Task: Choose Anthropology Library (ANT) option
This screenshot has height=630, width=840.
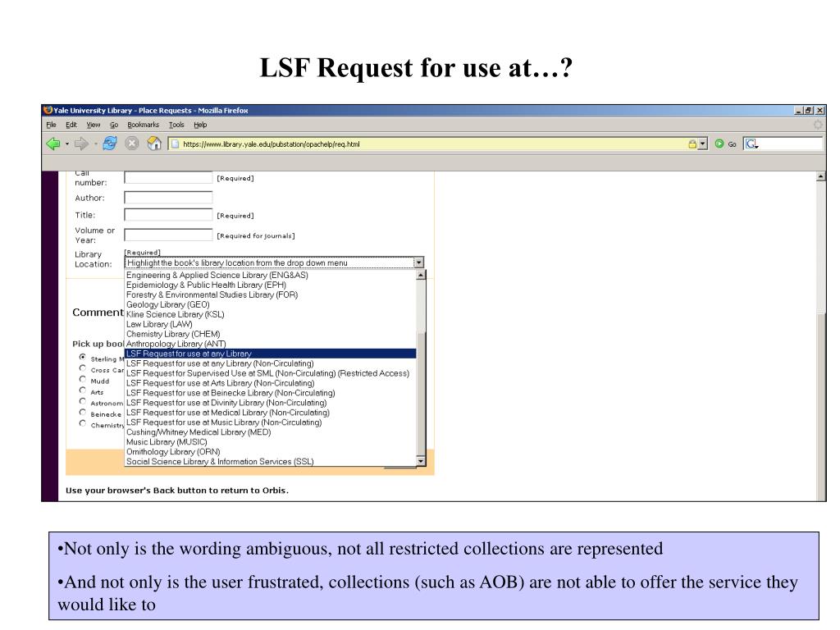Action: [x=271, y=344]
